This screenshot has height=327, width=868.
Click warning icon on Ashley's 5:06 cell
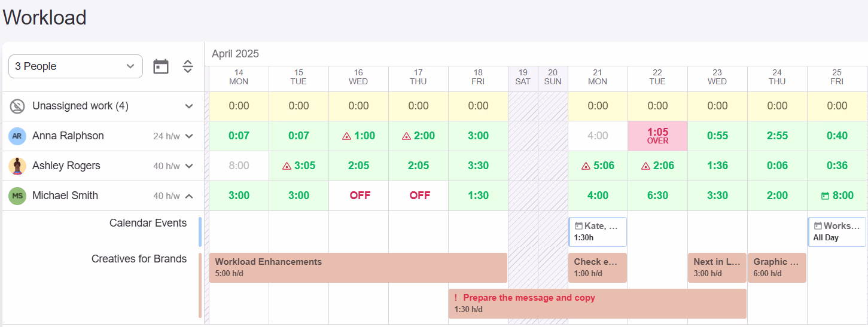[x=586, y=166]
